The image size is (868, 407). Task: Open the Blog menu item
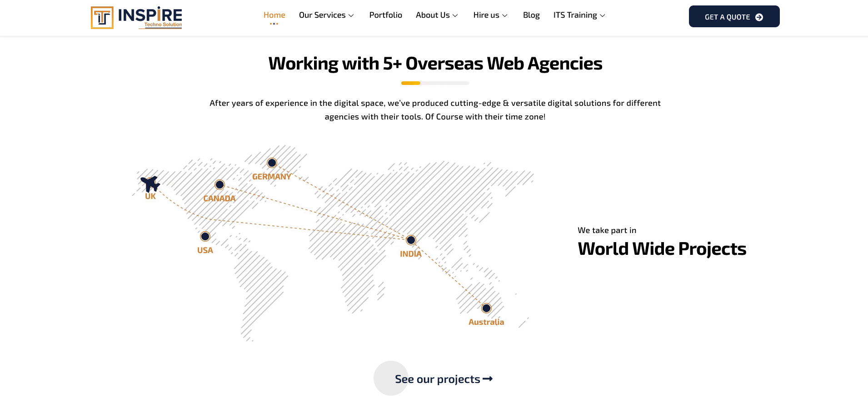pyautogui.click(x=531, y=15)
